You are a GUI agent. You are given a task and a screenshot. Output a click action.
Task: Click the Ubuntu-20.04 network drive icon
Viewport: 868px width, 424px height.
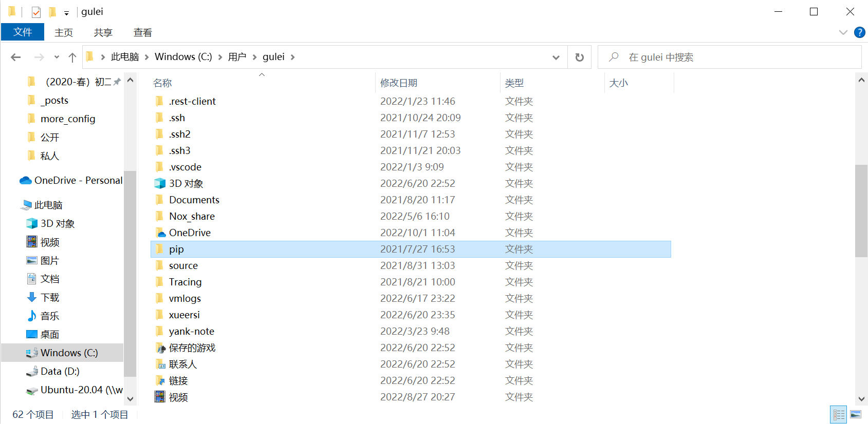tap(32, 390)
